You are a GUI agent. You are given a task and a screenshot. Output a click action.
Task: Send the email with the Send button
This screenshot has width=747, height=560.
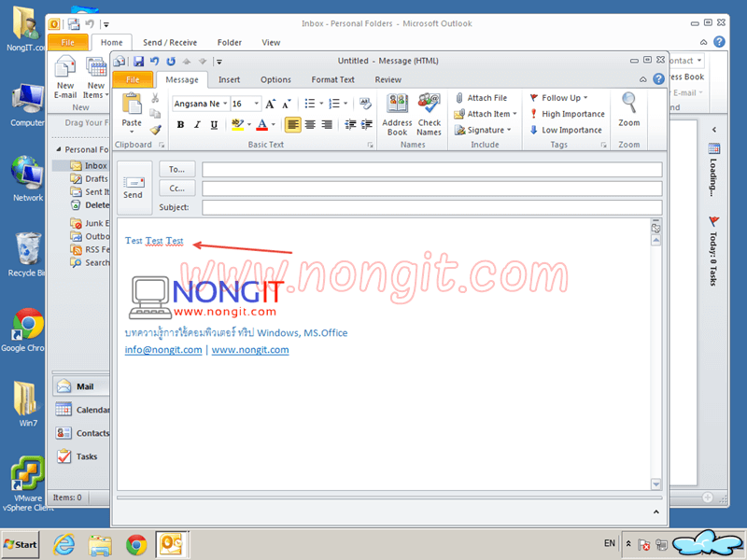[133, 188]
